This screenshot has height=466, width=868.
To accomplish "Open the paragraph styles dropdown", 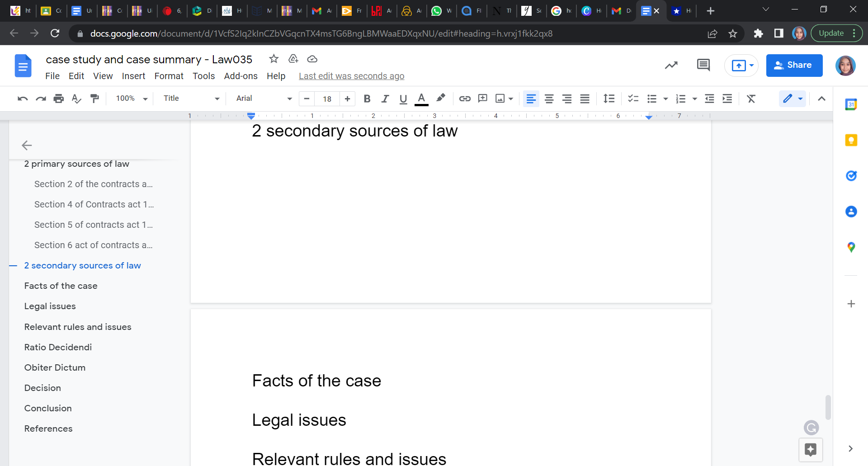I will pos(190,98).
